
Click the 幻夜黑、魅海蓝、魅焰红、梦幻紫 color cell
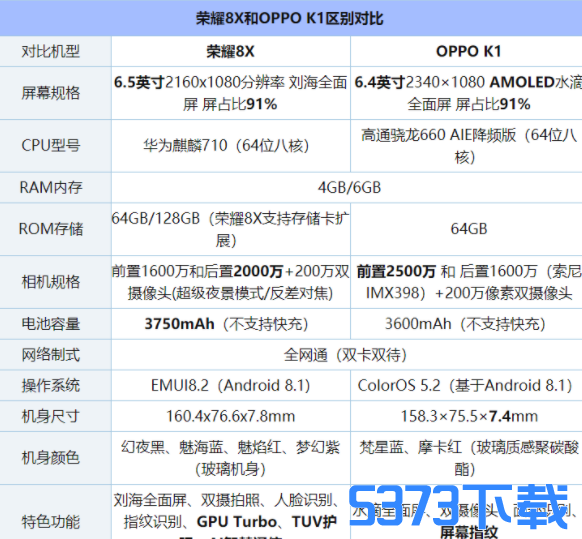click(x=230, y=458)
